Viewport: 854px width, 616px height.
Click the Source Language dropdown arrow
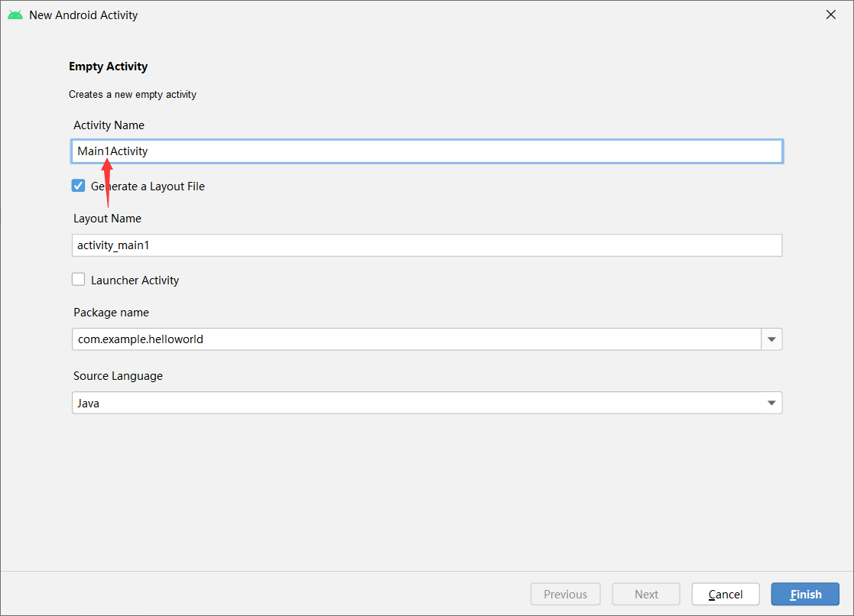[771, 403]
